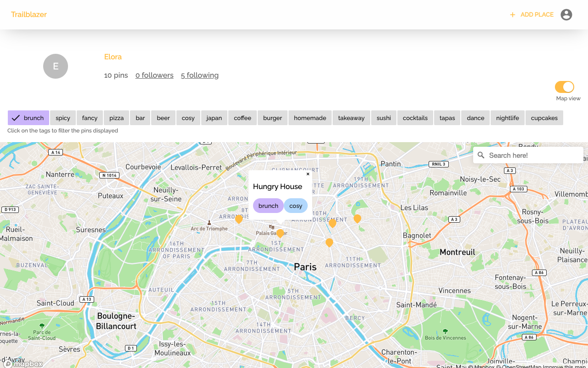The image size is (588, 368).
Task: Focus the Search here input field
Action: [528, 155]
